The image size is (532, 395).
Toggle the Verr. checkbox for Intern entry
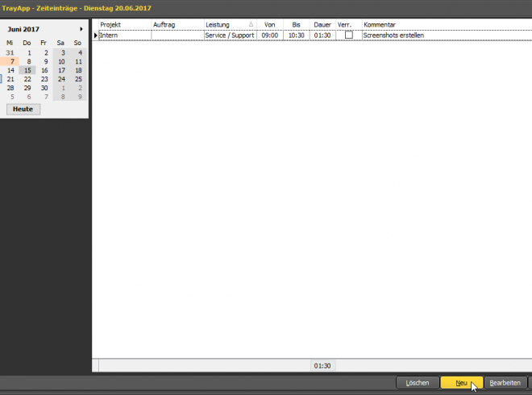pyautogui.click(x=349, y=35)
